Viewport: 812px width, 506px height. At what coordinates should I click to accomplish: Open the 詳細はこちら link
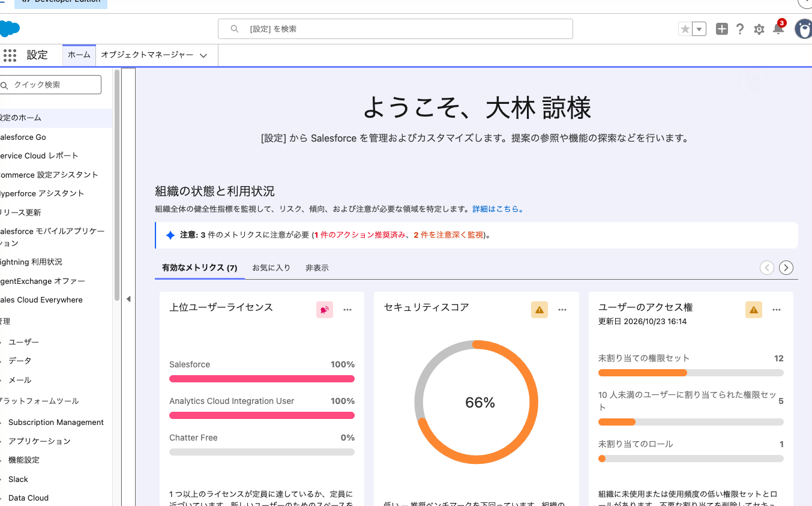(x=498, y=209)
